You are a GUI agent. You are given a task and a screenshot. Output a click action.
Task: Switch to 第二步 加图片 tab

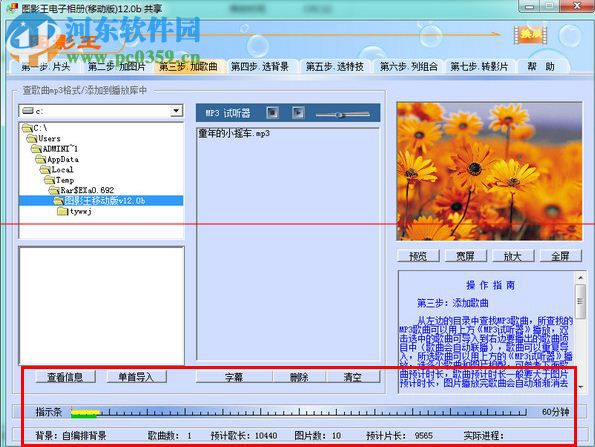point(116,67)
